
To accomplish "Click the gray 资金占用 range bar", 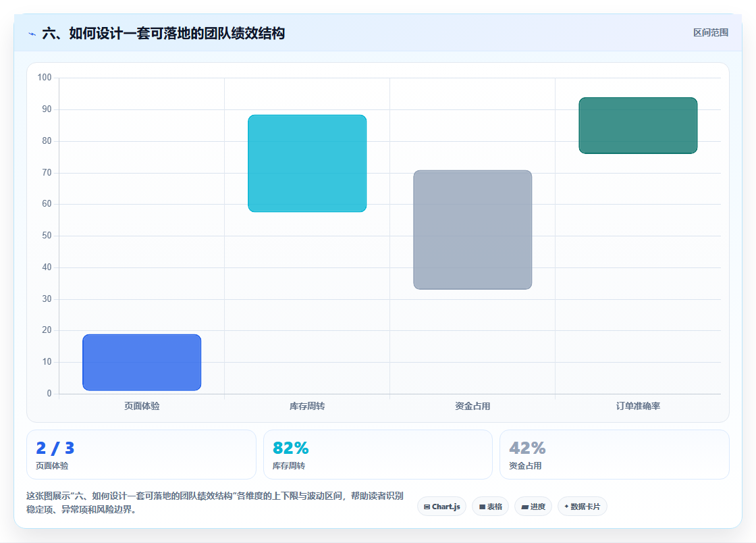I will point(473,230).
